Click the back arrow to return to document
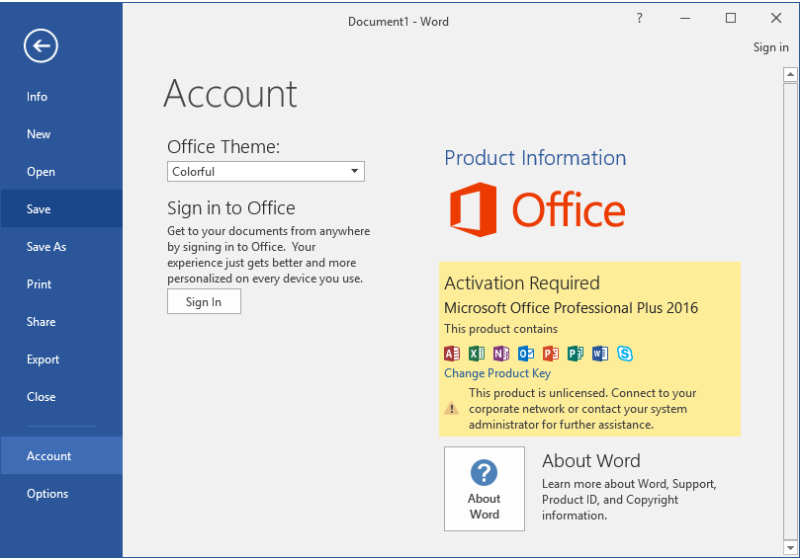 pyautogui.click(x=41, y=46)
